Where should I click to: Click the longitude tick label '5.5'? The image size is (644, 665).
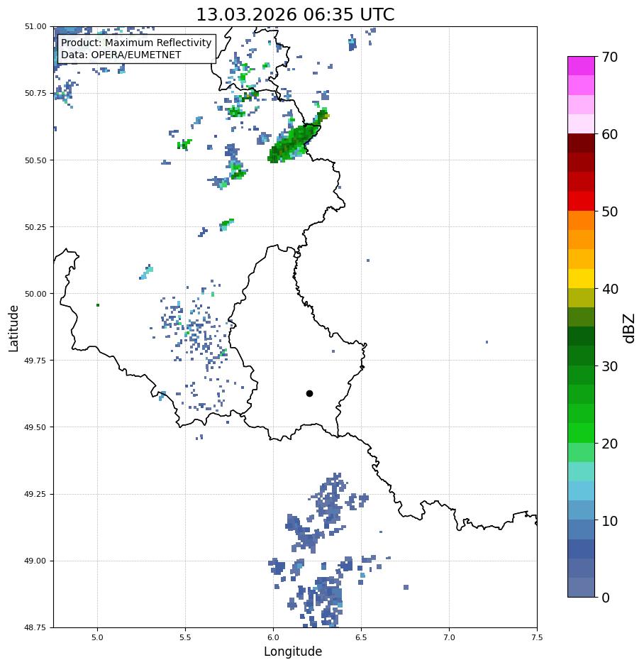pyautogui.click(x=185, y=637)
